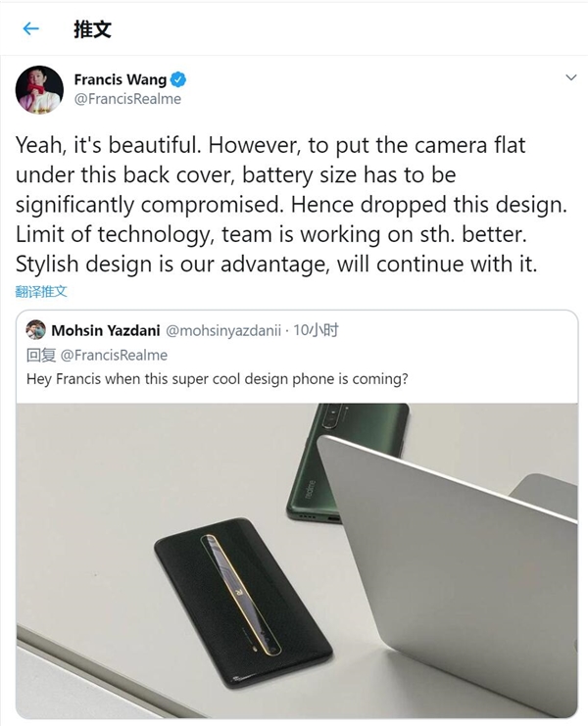Open Mohsin Yazdani's avatar

pos(36,330)
